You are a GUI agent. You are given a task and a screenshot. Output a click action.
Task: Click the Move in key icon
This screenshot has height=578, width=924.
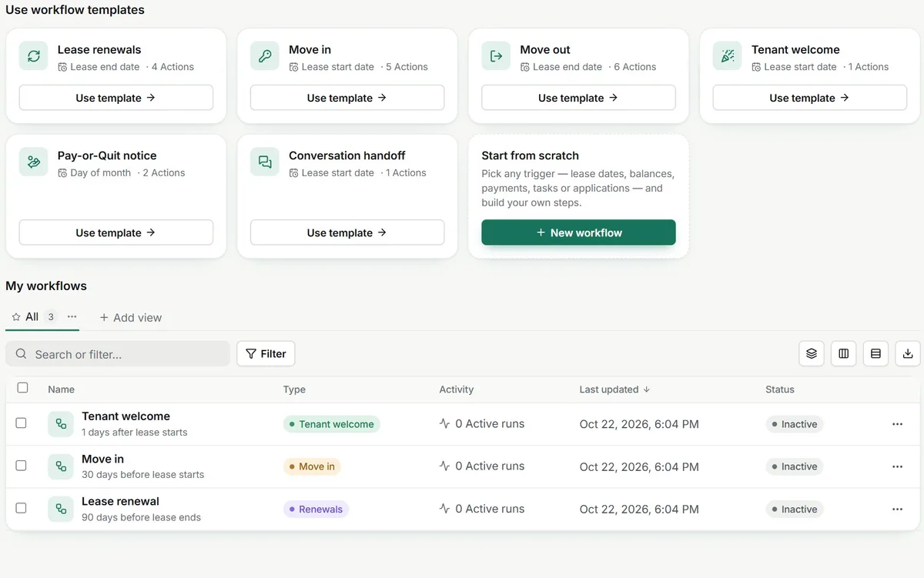pos(265,56)
